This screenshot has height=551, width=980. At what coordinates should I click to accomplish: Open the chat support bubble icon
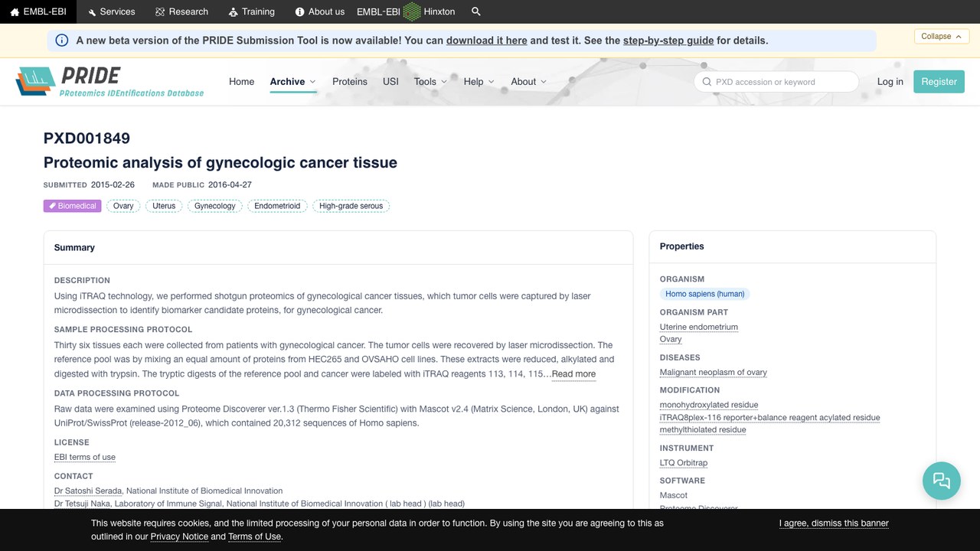(x=942, y=481)
